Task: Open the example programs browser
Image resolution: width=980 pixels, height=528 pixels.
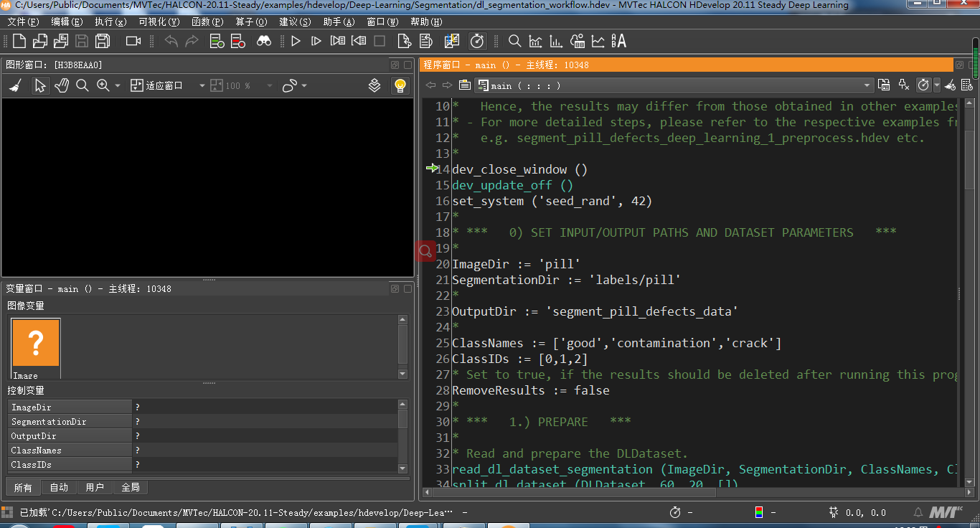Action: click(61, 41)
